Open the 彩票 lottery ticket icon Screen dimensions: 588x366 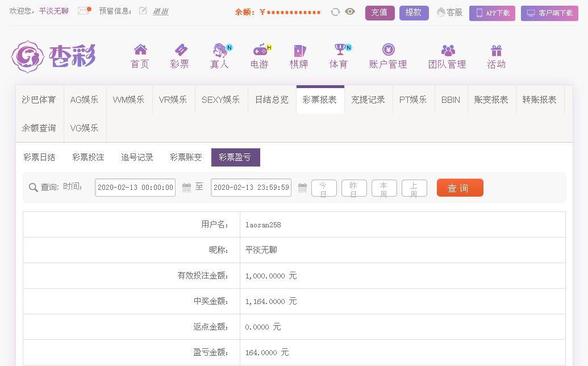[180, 50]
